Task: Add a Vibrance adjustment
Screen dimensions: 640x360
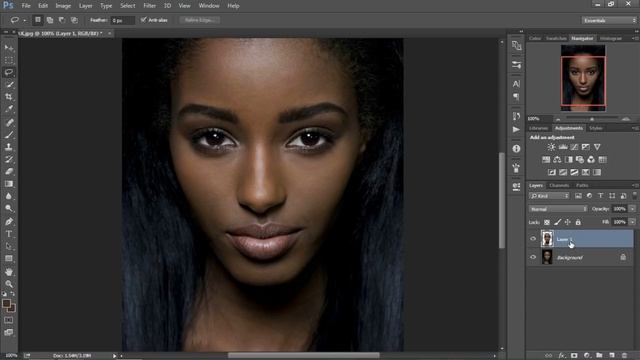Action: pyautogui.click(x=597, y=147)
